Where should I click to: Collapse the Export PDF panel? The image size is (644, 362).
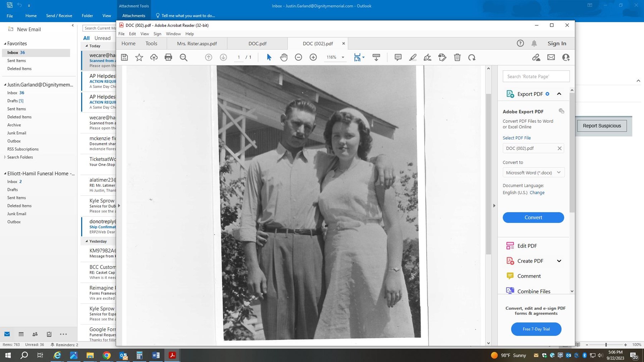pyautogui.click(x=559, y=93)
